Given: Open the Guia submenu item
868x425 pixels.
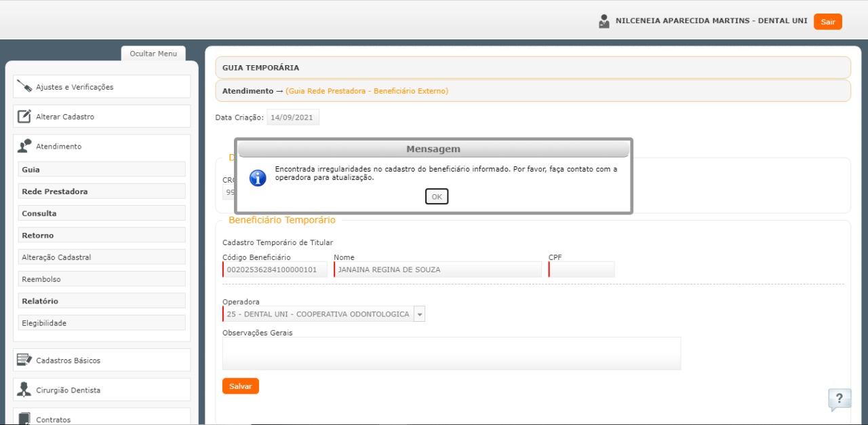Looking at the screenshot, I should pos(102,170).
